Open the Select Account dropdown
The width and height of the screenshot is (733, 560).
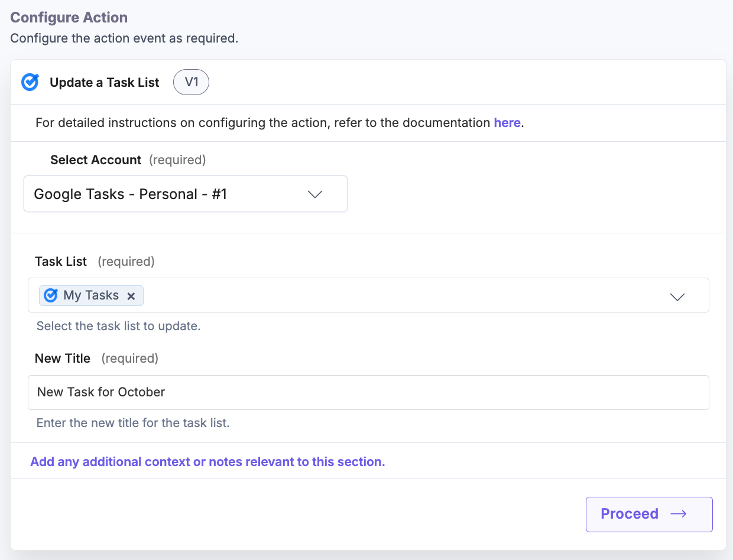(x=185, y=194)
